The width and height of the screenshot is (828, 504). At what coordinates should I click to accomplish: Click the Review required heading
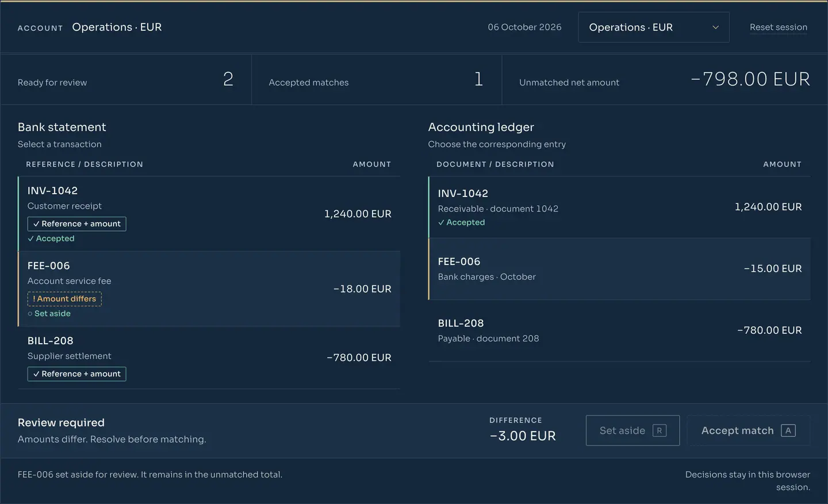click(61, 422)
